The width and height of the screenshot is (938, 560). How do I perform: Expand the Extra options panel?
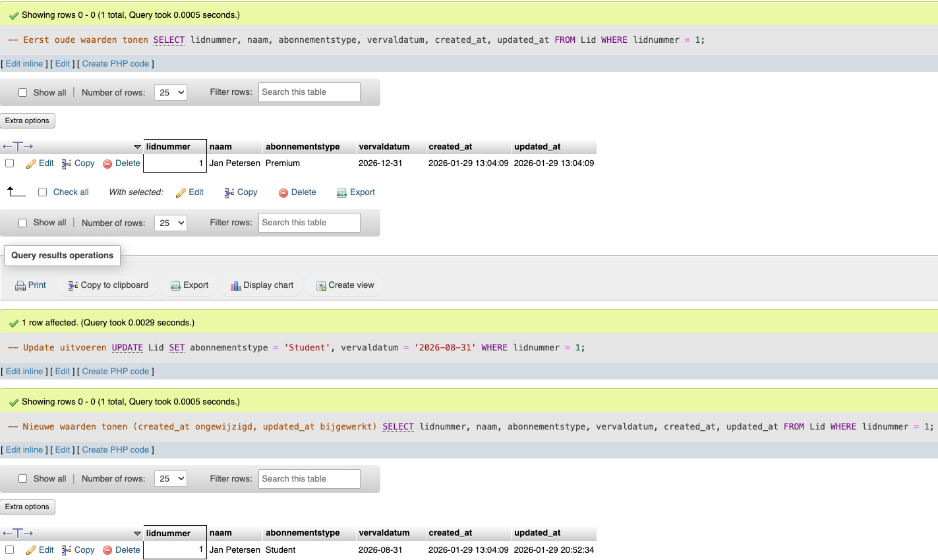tap(27, 121)
